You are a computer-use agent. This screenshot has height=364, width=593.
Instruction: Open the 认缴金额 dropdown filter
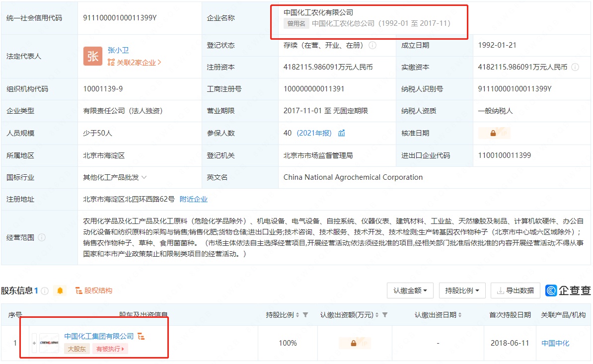(x=410, y=291)
